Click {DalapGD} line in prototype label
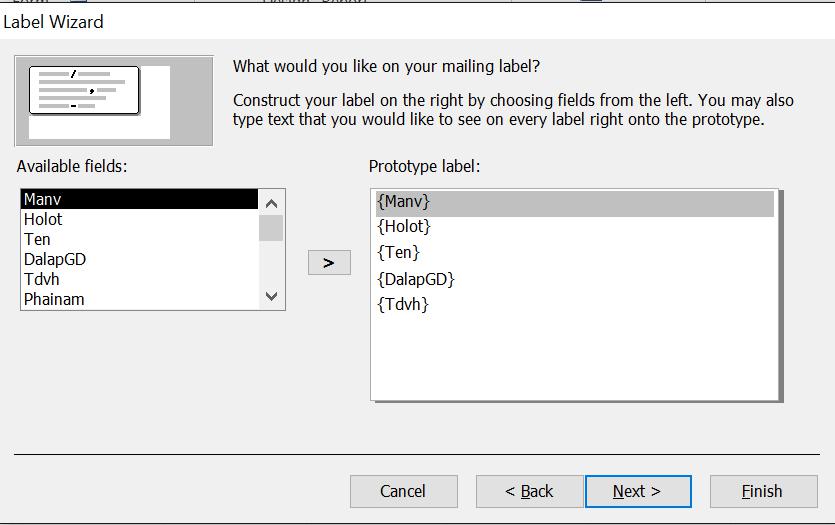The image size is (835, 525). click(x=416, y=279)
